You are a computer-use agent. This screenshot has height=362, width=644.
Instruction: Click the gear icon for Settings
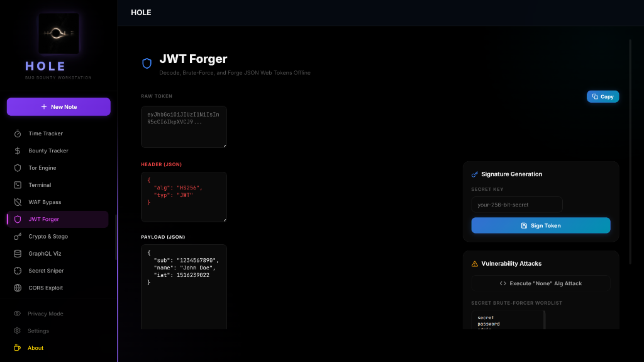click(17, 331)
